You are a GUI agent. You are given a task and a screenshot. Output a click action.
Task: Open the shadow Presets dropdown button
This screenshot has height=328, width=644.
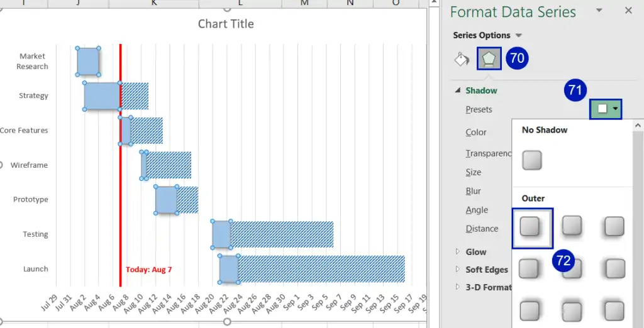point(606,109)
